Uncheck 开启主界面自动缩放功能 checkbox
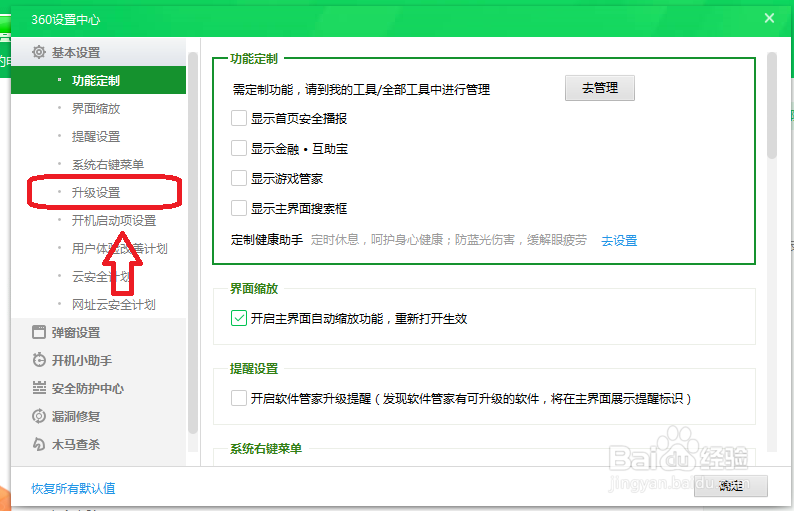This screenshot has width=794, height=511. point(239,318)
